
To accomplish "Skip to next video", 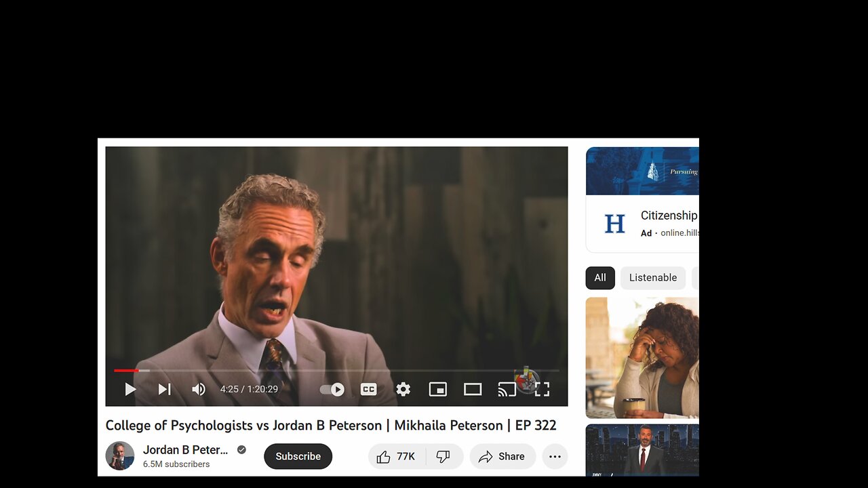I will (x=164, y=389).
